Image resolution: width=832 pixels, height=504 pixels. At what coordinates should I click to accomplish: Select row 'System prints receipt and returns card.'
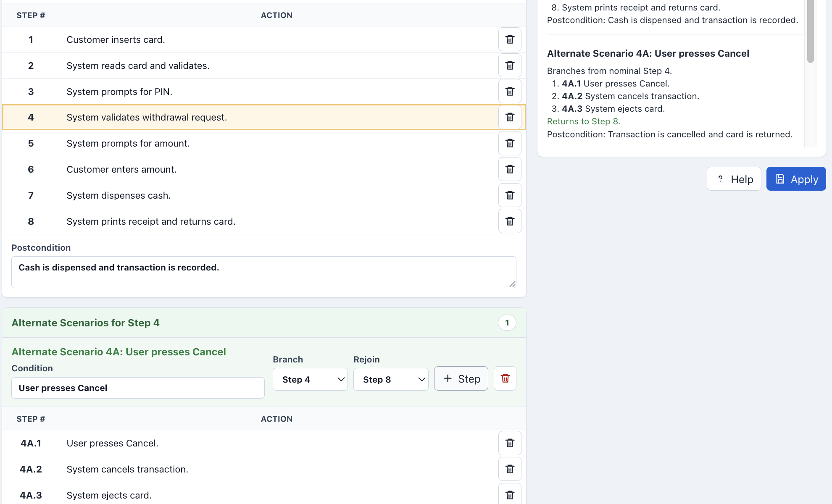(x=264, y=221)
